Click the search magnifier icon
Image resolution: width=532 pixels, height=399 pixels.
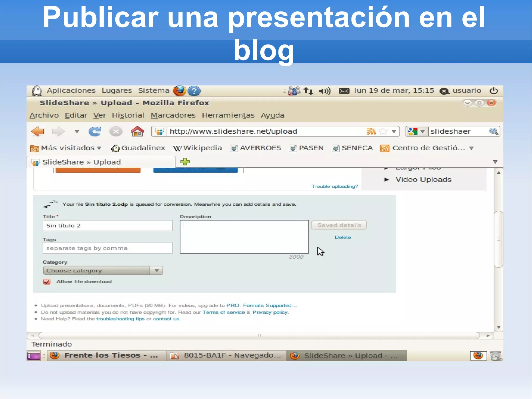tap(493, 132)
